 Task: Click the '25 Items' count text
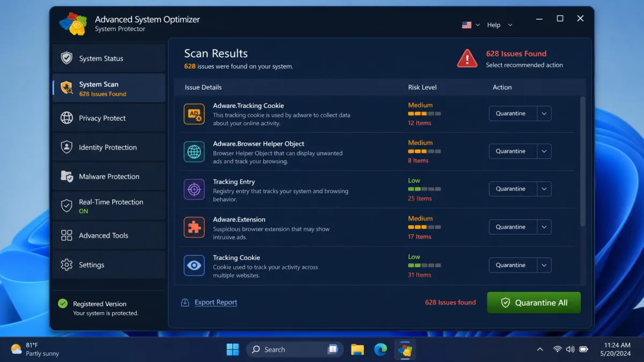coord(420,198)
